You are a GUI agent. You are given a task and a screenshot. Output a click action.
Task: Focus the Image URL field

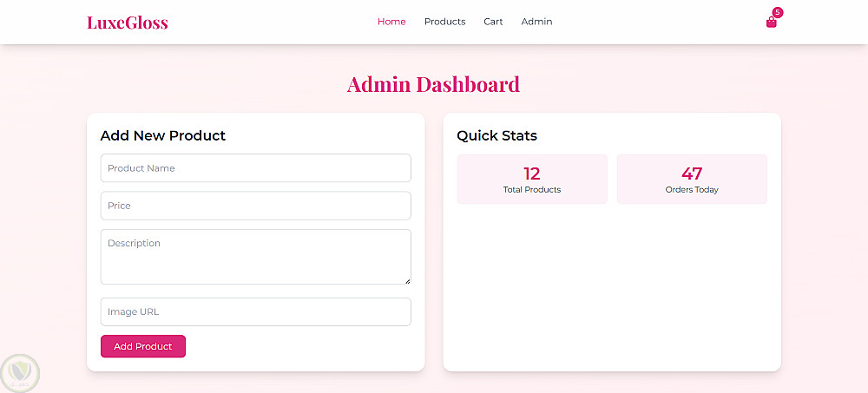(256, 311)
